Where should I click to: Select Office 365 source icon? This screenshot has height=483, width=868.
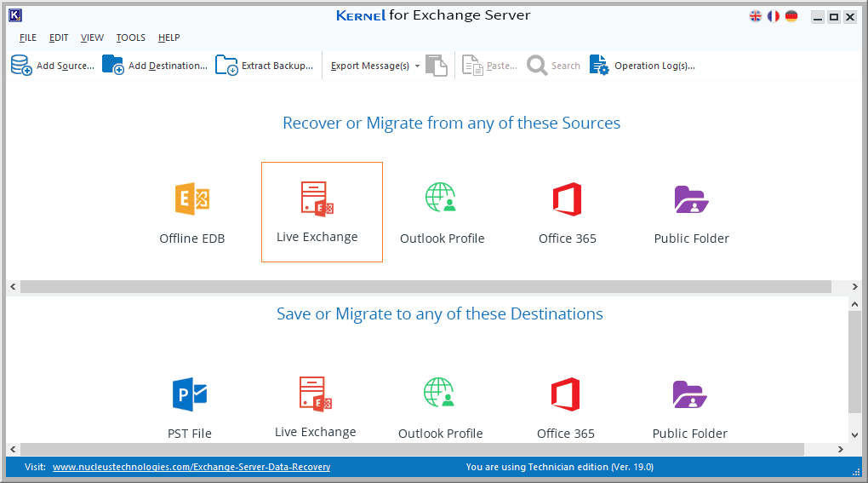(567, 198)
